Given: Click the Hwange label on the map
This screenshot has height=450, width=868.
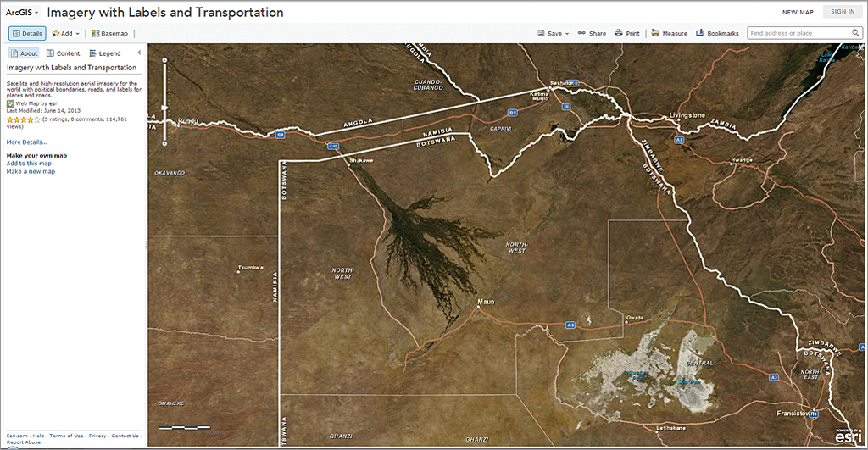Looking at the screenshot, I should click(741, 160).
